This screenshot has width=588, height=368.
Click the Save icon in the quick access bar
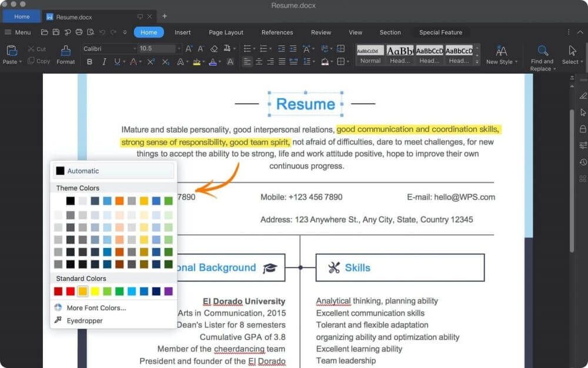[x=56, y=32]
